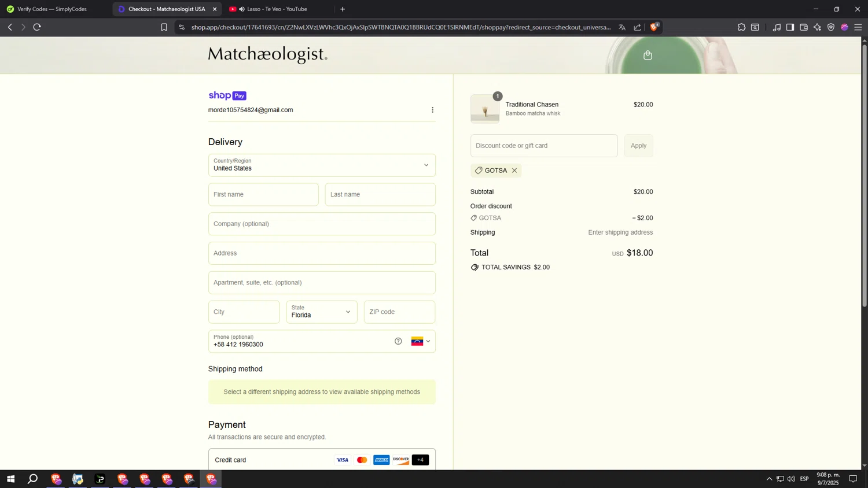Click the ESP language indicator
Image resolution: width=868 pixels, height=488 pixels.
[804, 479]
